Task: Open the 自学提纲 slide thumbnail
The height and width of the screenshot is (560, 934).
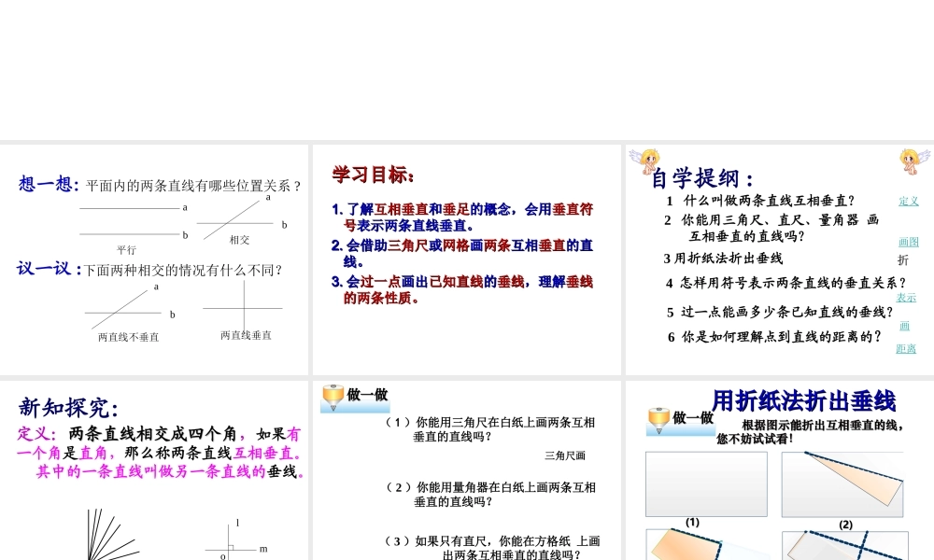Action: point(778,259)
